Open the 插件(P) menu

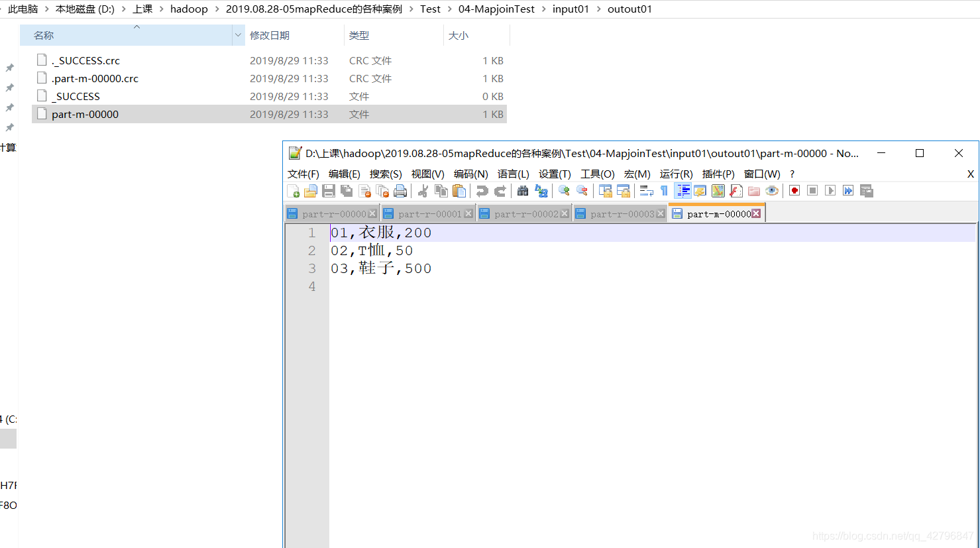[x=718, y=174]
